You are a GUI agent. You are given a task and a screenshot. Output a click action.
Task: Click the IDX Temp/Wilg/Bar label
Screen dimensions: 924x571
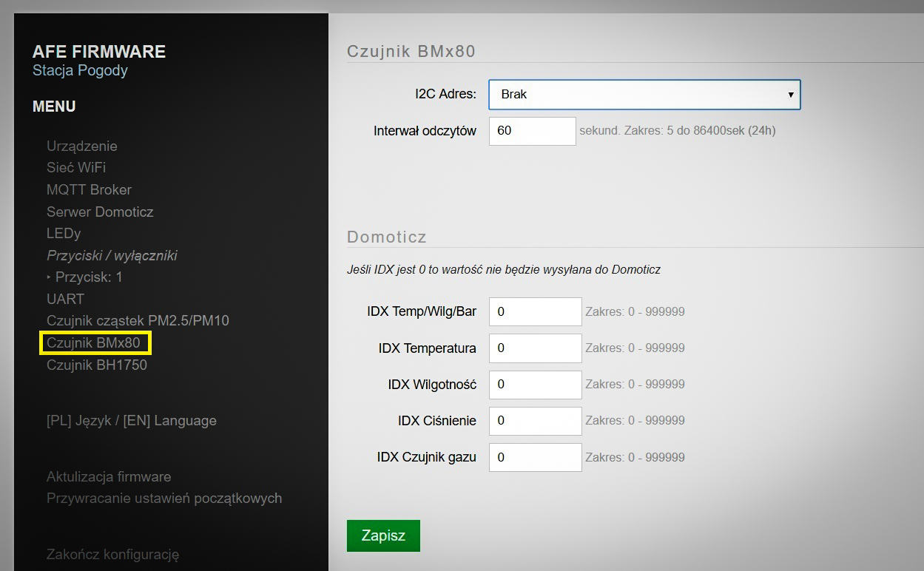point(422,311)
